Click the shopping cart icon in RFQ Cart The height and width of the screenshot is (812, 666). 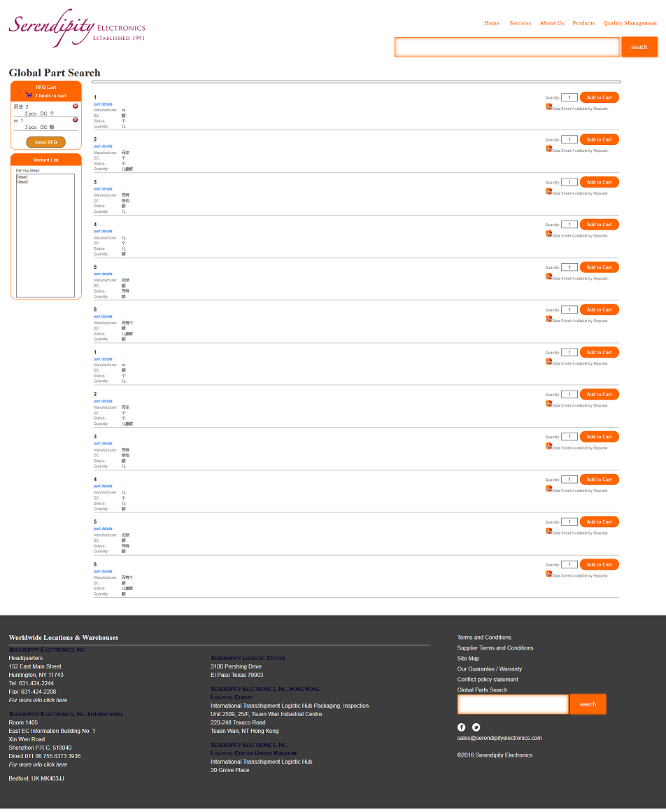tap(29, 95)
